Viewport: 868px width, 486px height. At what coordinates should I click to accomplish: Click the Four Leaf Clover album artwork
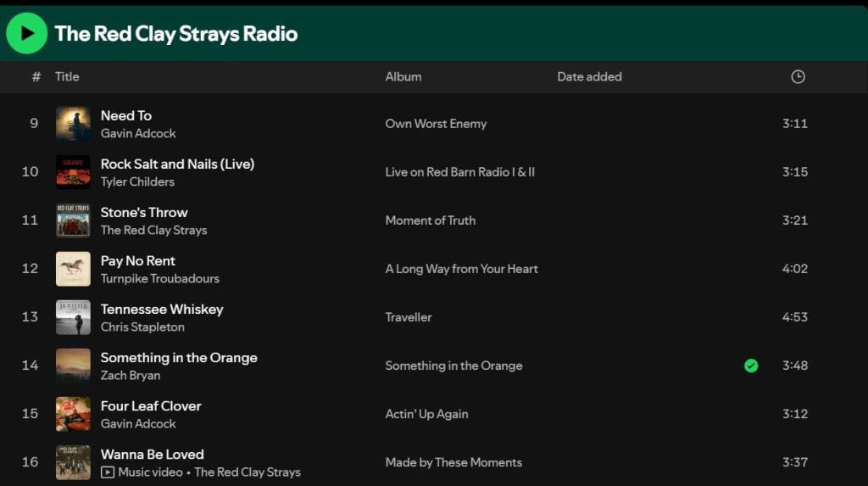(73, 414)
